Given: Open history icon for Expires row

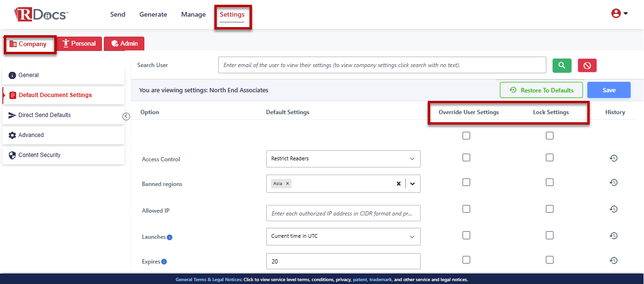Looking at the screenshot, I should (614, 261).
